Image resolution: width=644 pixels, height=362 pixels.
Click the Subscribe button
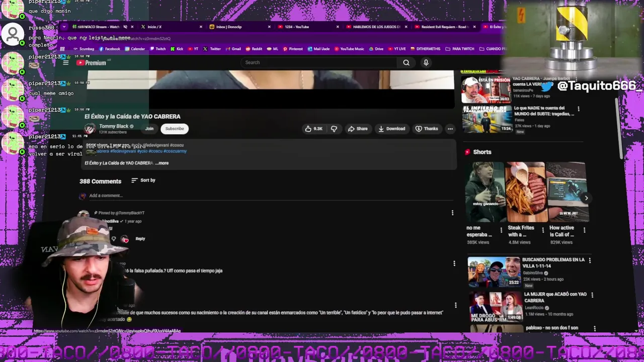(x=175, y=129)
